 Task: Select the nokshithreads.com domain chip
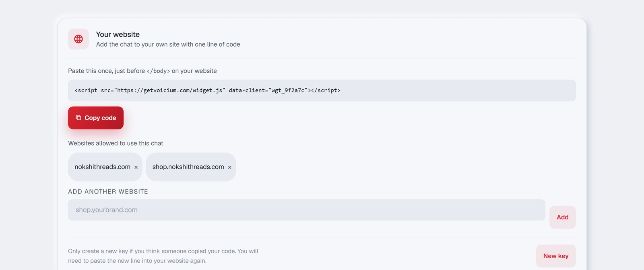coord(105,167)
